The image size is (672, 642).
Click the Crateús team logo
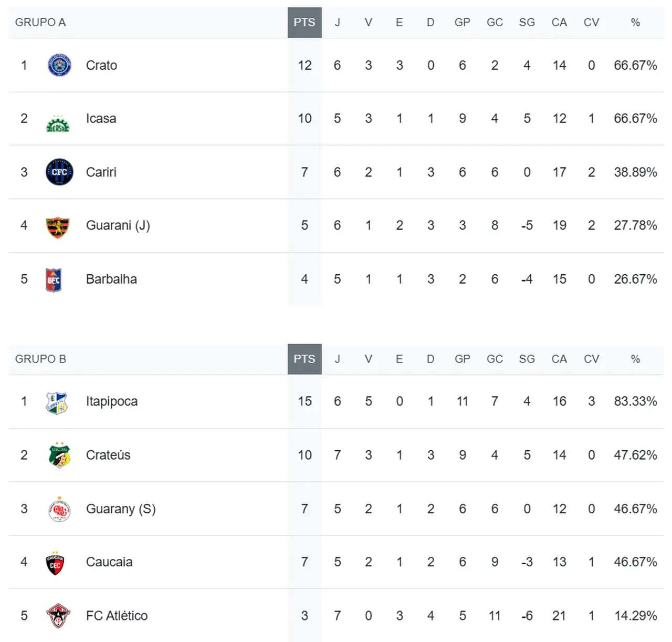(x=59, y=455)
